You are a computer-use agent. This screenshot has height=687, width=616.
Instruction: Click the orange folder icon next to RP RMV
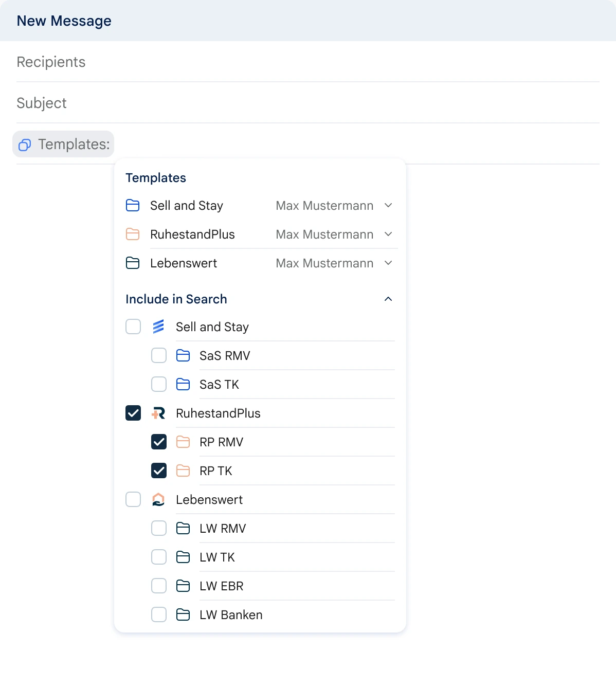(183, 442)
